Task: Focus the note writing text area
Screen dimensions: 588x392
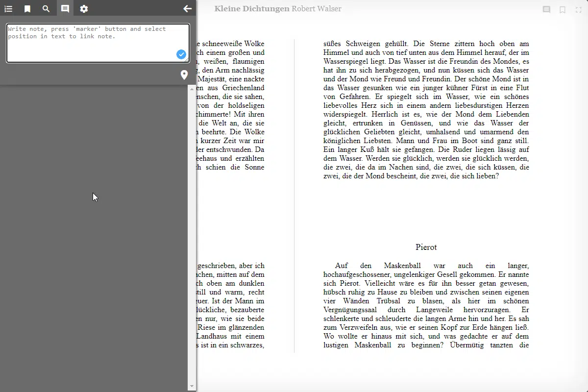Action: [98, 43]
